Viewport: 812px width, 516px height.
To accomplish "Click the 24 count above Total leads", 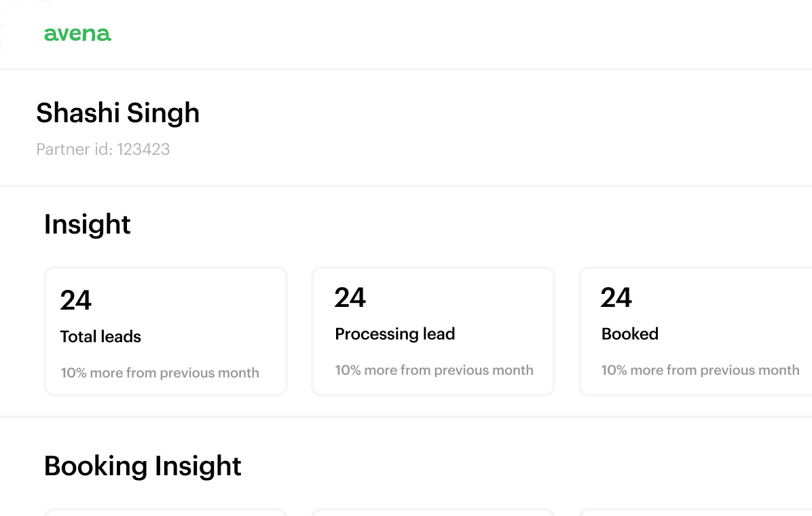I will [x=75, y=300].
